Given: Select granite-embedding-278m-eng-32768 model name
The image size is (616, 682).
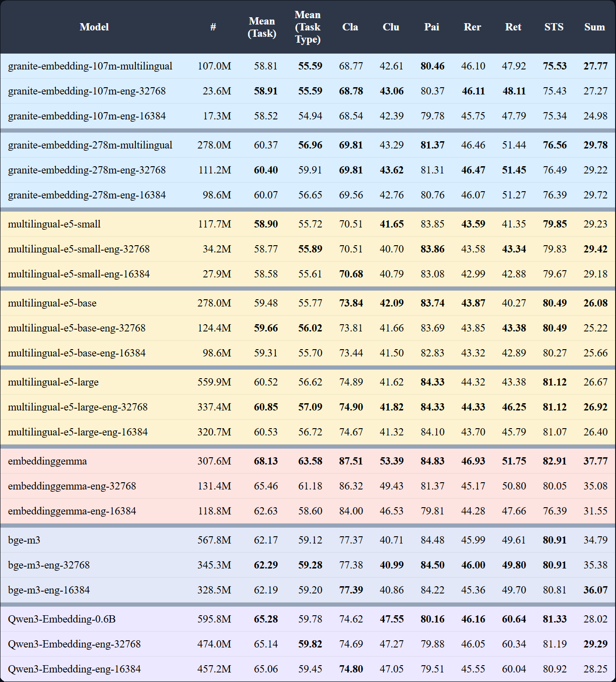Looking at the screenshot, I should point(87,170).
